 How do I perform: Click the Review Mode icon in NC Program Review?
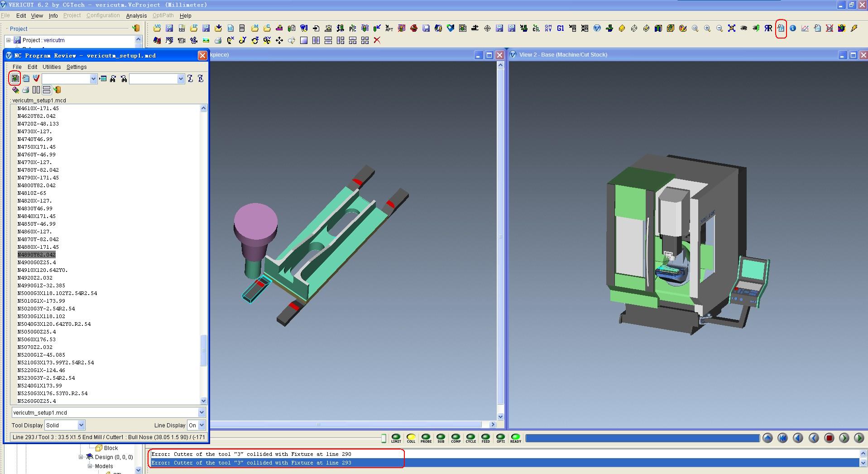click(15, 78)
